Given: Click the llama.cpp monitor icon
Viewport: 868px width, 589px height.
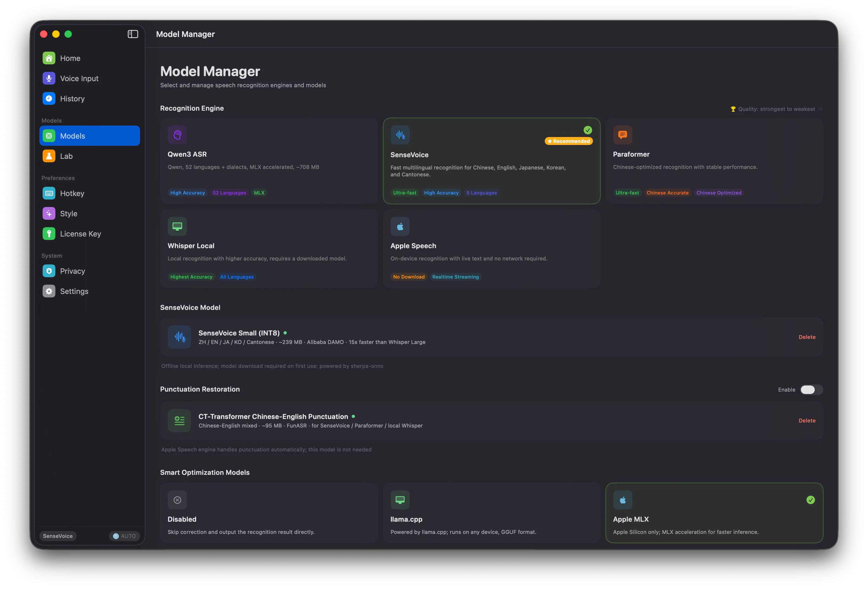Looking at the screenshot, I should (x=400, y=500).
